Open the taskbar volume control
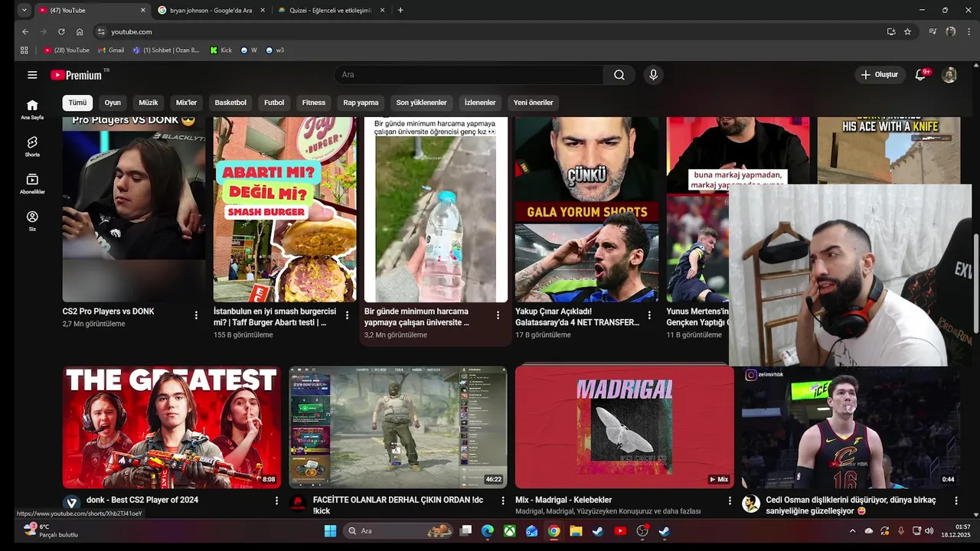Image resolution: width=980 pixels, height=551 pixels. point(929,531)
